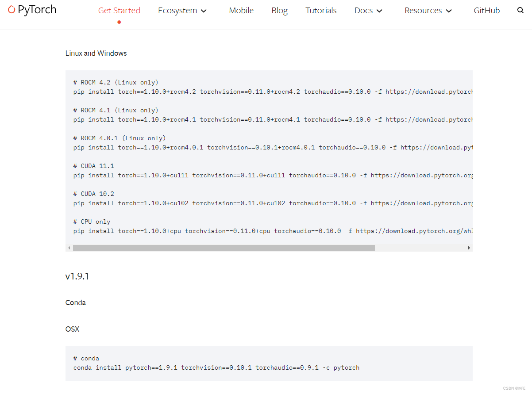Open the search magnifier icon
The height and width of the screenshot is (394, 532).
[x=520, y=10]
